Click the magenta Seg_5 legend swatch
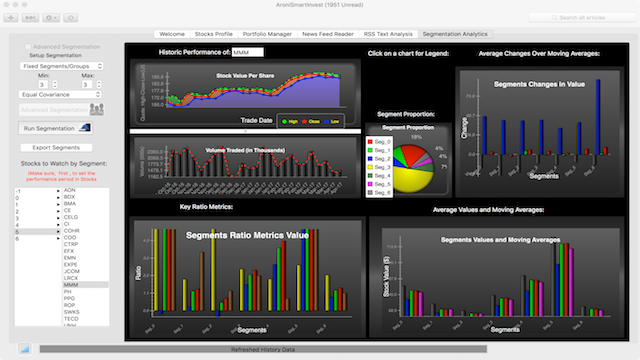 point(370,184)
